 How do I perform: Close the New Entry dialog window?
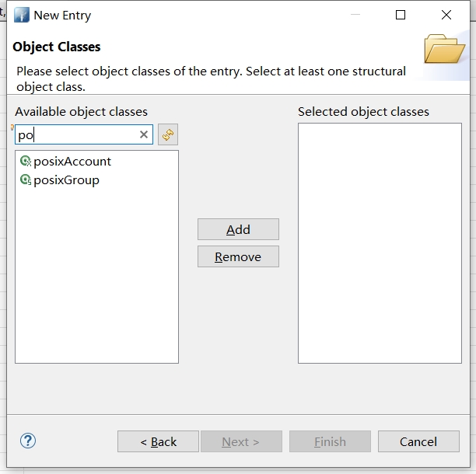click(446, 16)
